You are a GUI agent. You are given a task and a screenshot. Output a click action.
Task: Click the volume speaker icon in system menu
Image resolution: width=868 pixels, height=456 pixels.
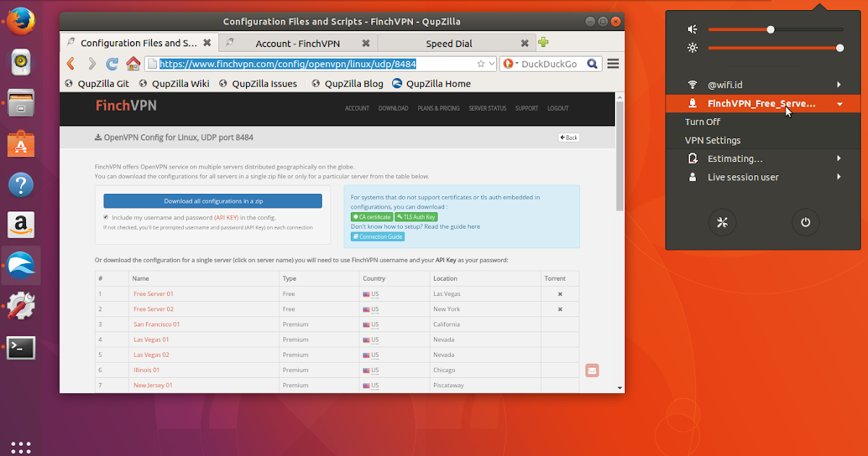pos(692,29)
